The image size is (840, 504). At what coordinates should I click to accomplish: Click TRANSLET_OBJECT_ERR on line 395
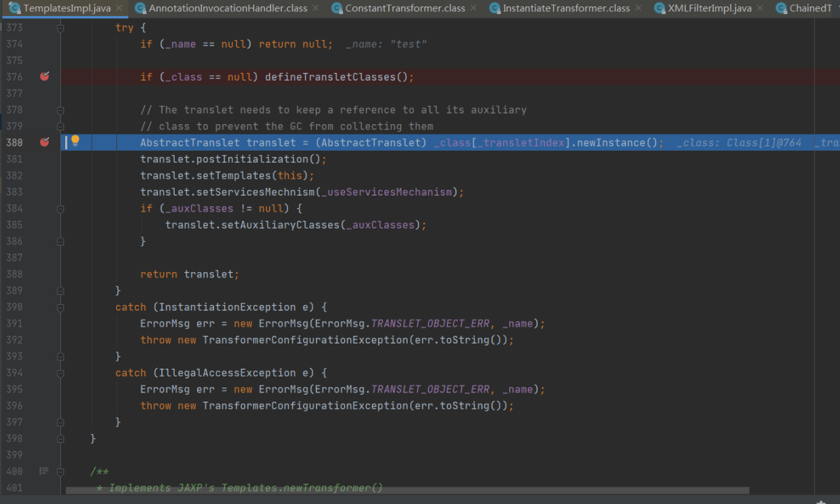[431, 389]
